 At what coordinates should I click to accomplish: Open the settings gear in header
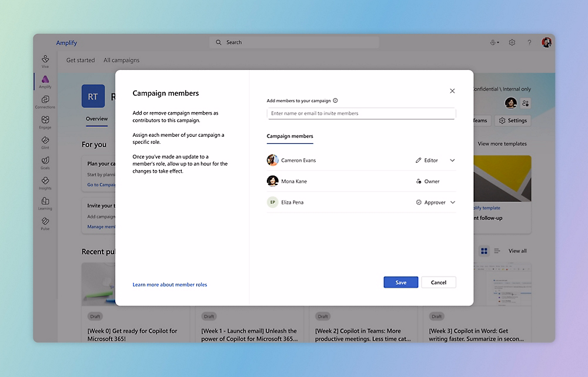point(512,42)
